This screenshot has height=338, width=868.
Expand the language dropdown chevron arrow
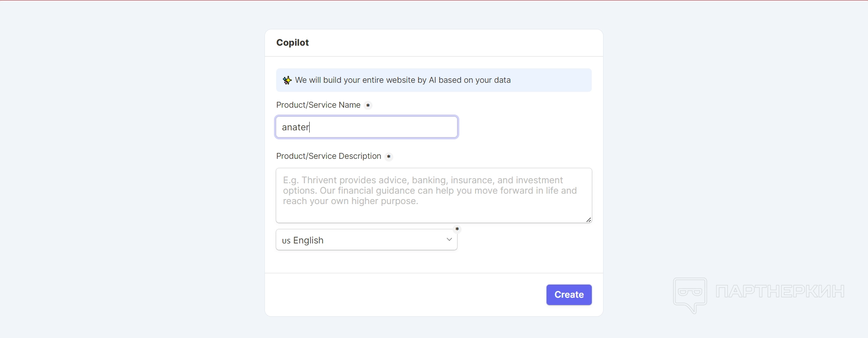pyautogui.click(x=449, y=239)
